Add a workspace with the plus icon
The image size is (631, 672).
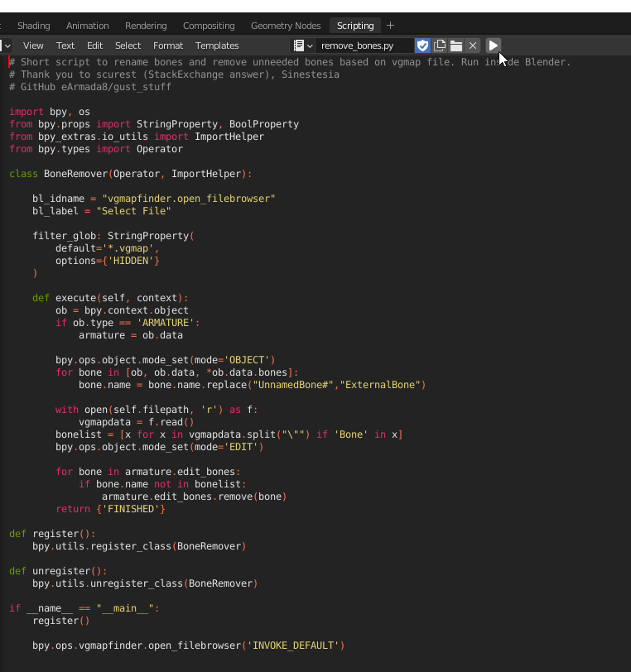coord(390,26)
